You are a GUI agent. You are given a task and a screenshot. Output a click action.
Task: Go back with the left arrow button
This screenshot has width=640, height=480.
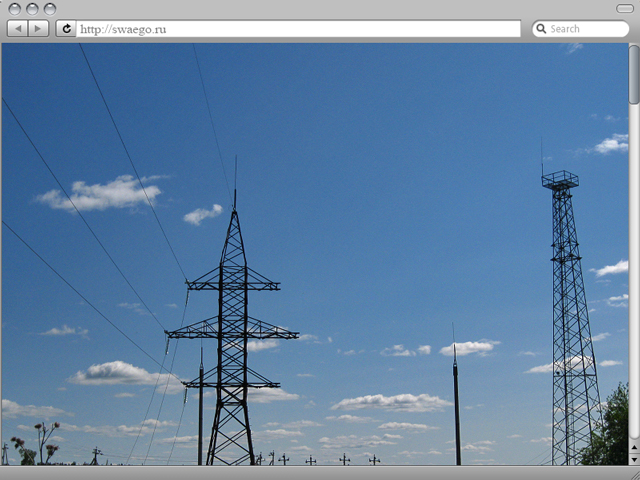(x=18, y=29)
